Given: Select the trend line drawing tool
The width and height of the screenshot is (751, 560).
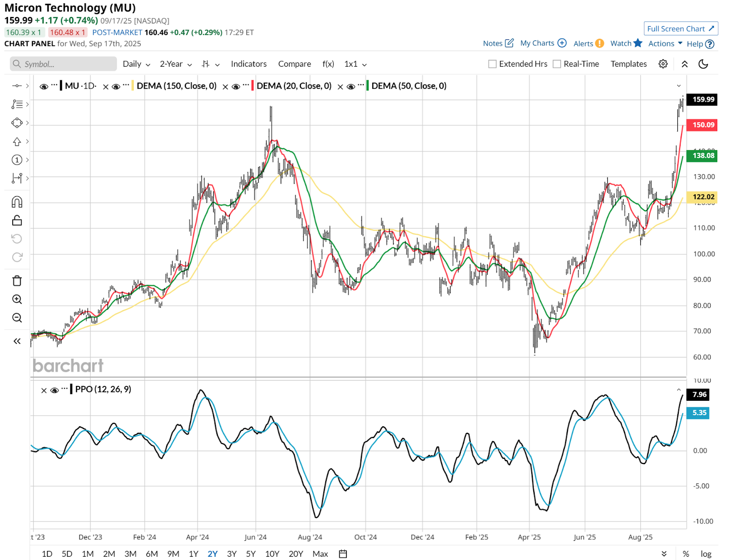Looking at the screenshot, I should tap(17, 86).
